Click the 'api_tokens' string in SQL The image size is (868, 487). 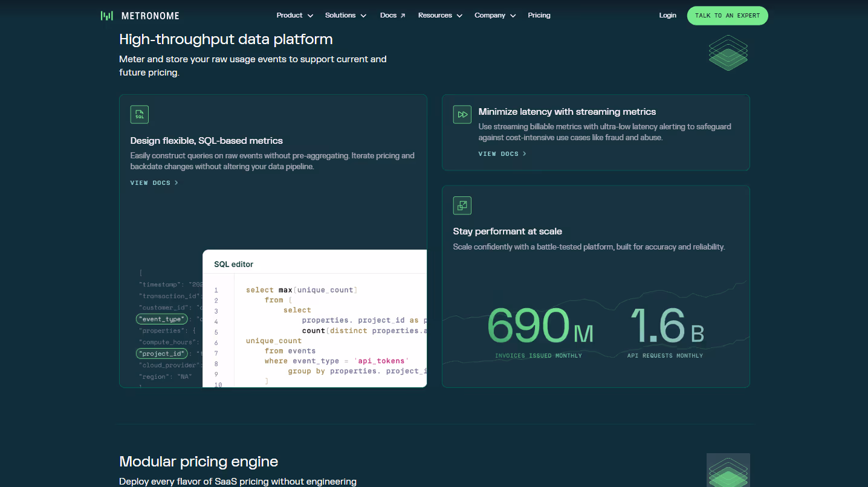[x=381, y=361]
